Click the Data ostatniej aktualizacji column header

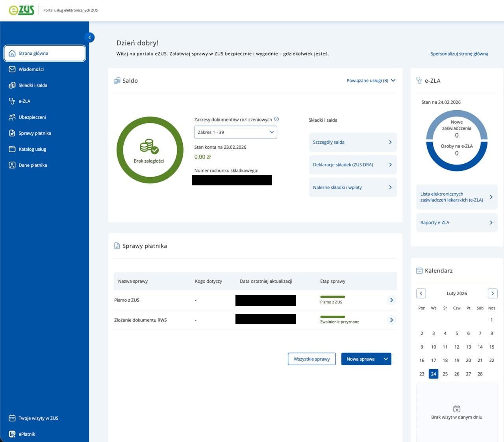pos(266,281)
